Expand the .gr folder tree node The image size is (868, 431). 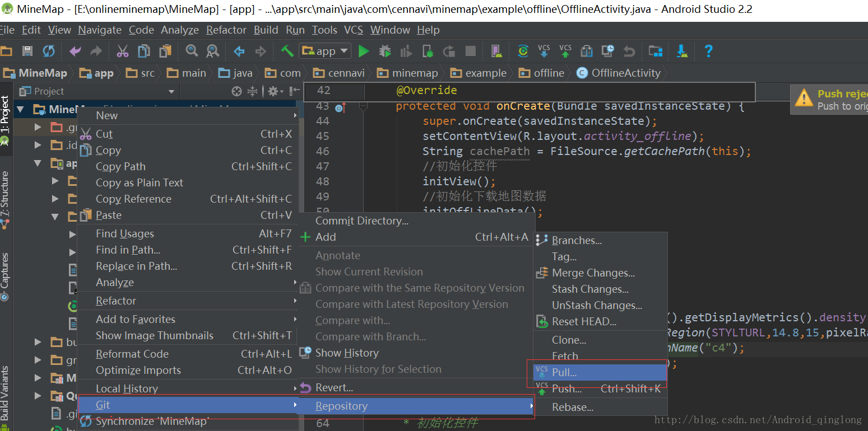point(38,127)
